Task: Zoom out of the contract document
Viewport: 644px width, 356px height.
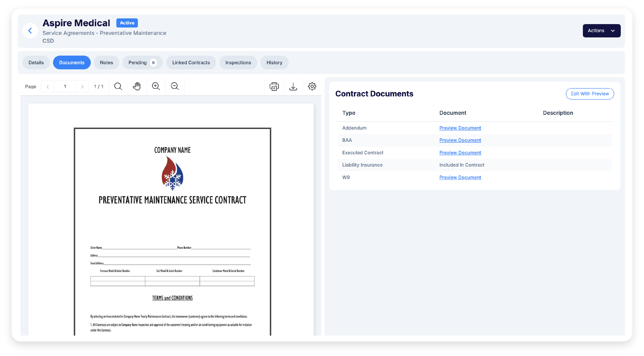Action: coord(175,86)
